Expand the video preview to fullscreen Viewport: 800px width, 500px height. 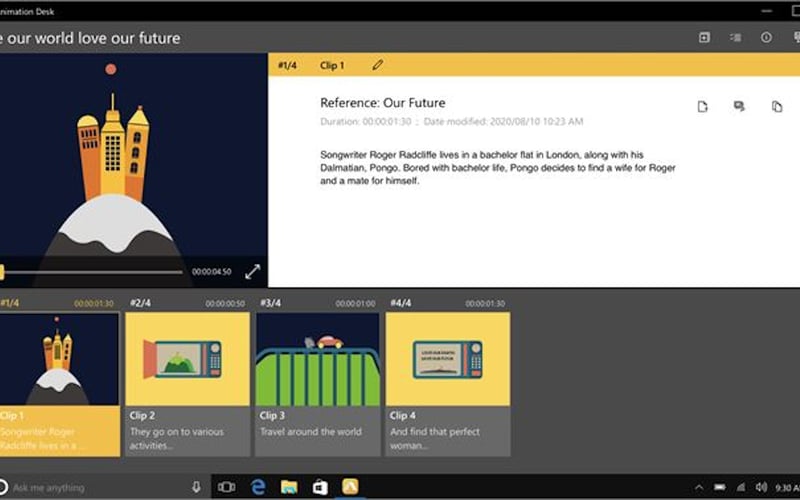point(253,271)
